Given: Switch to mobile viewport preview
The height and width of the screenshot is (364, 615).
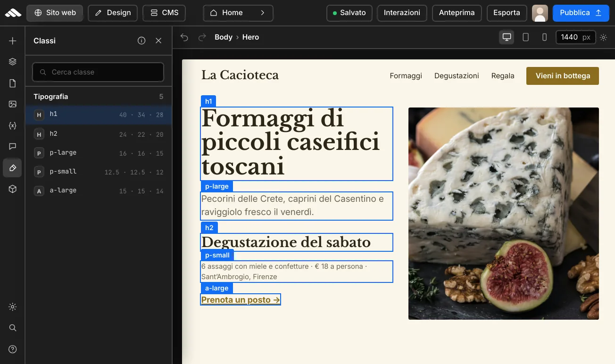Looking at the screenshot, I should click(x=544, y=37).
